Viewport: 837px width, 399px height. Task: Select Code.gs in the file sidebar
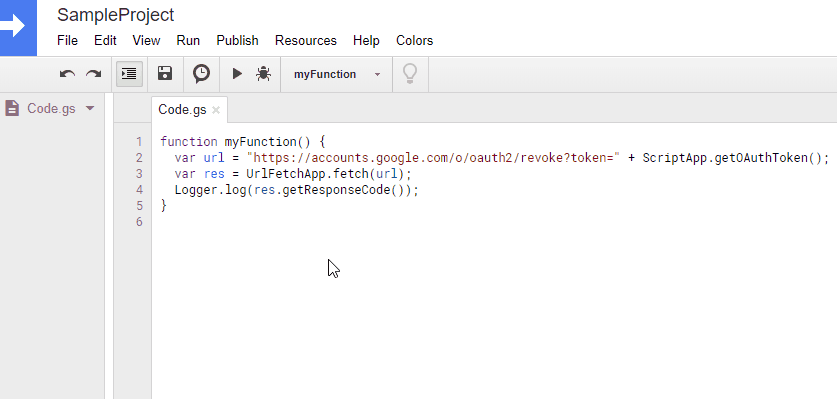[51, 108]
